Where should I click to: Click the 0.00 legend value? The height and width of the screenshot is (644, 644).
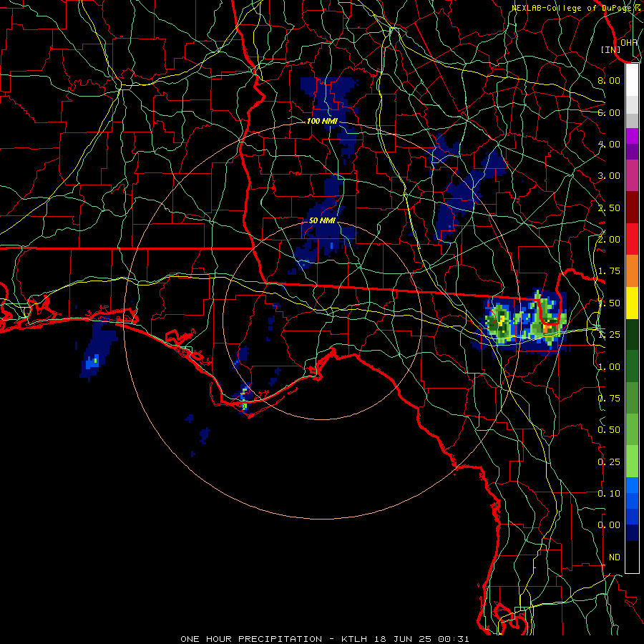click(609, 525)
